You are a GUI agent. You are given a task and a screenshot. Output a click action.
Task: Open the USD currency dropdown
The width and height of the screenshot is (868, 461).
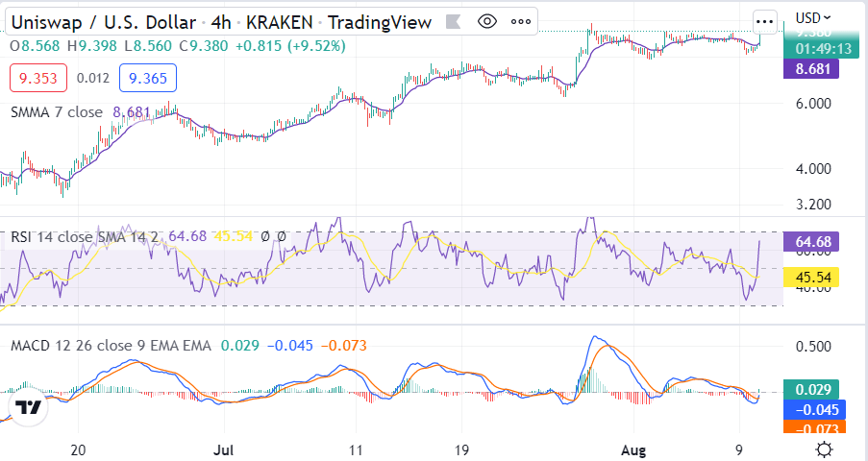(x=812, y=17)
